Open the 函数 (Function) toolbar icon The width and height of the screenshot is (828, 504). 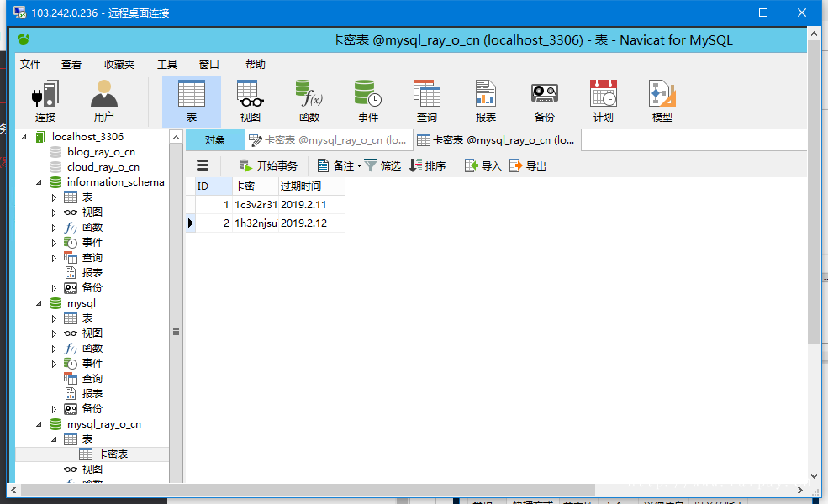[309, 101]
